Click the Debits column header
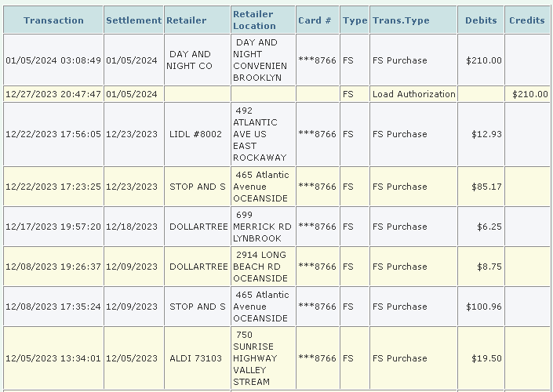Image resolution: width=553 pixels, height=392 pixels. pyautogui.click(x=481, y=20)
